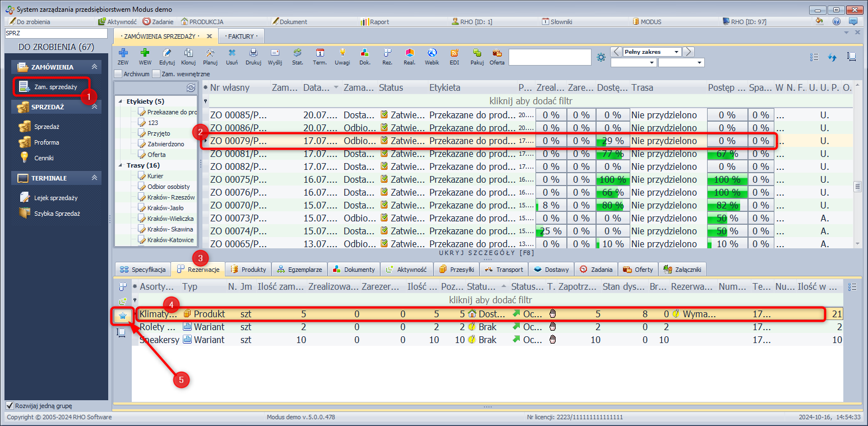The width and height of the screenshot is (868, 426).
Task: Open the Uwagi lightbulb icon
Action: [x=342, y=53]
